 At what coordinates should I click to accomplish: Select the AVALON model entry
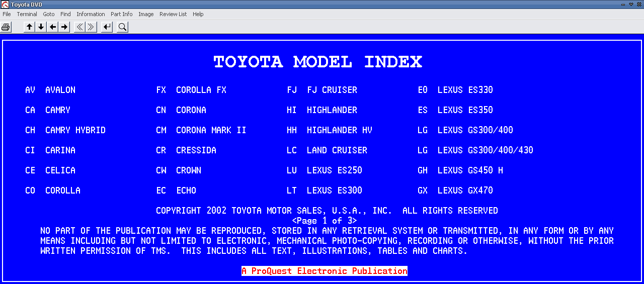50,90
